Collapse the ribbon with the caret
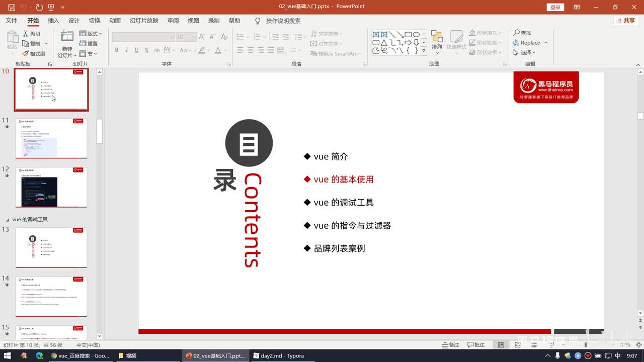The width and height of the screenshot is (644, 362). point(637,64)
